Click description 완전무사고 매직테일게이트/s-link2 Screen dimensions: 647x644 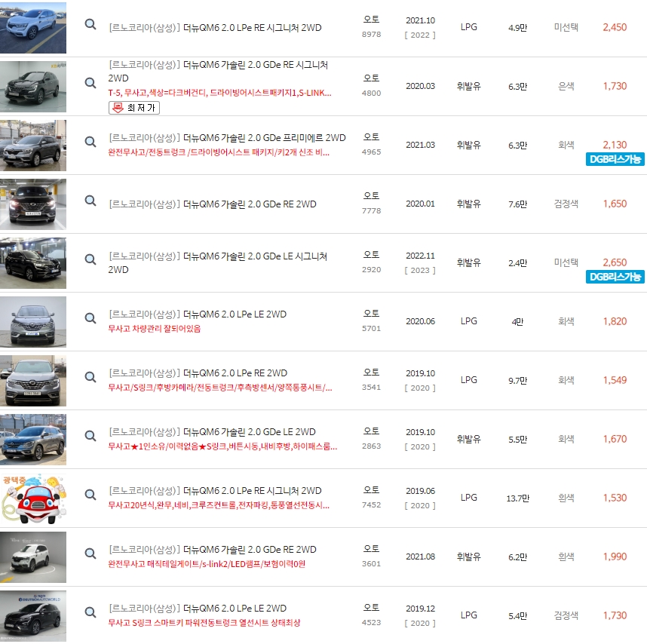[x=207, y=564]
